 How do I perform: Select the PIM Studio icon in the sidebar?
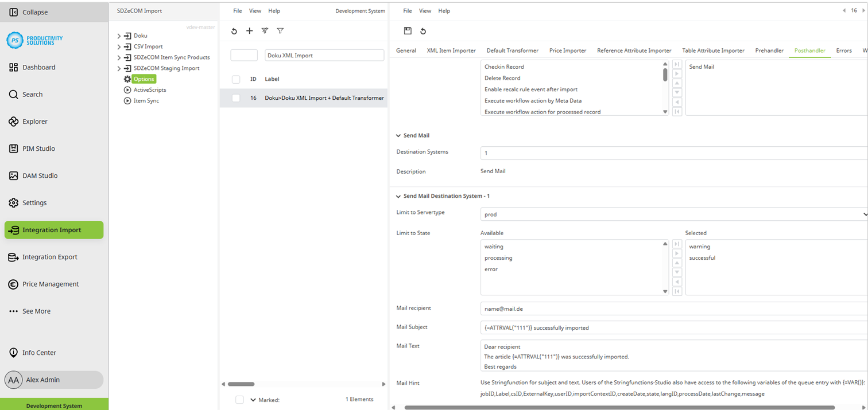pyautogui.click(x=12, y=148)
